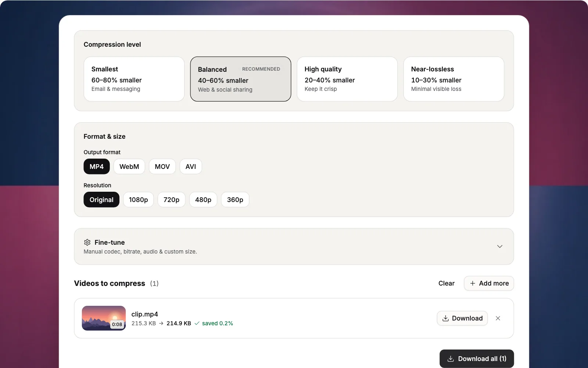Choose AVI as output format
The height and width of the screenshot is (368, 588).
point(191,167)
